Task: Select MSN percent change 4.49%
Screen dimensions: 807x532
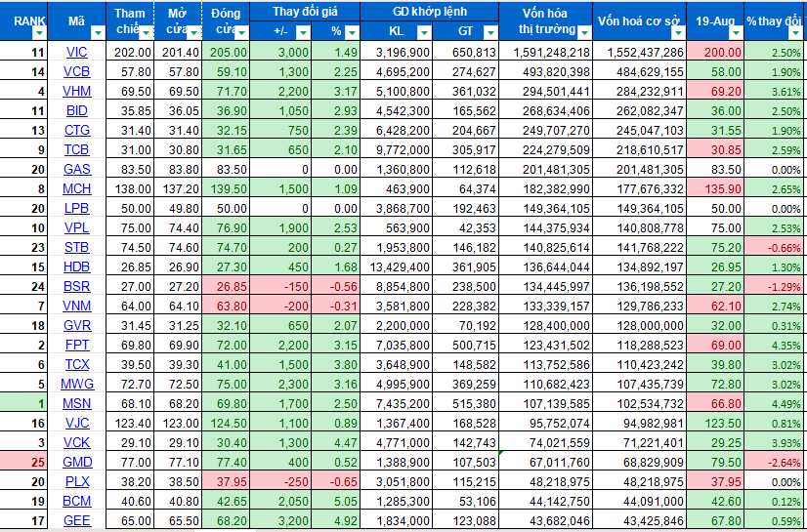Action: (x=775, y=404)
